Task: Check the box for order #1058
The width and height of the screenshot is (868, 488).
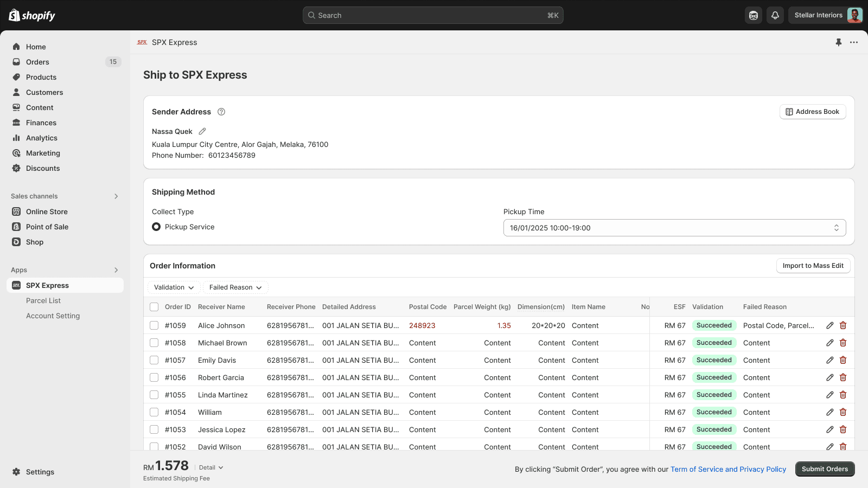Action: (x=154, y=343)
